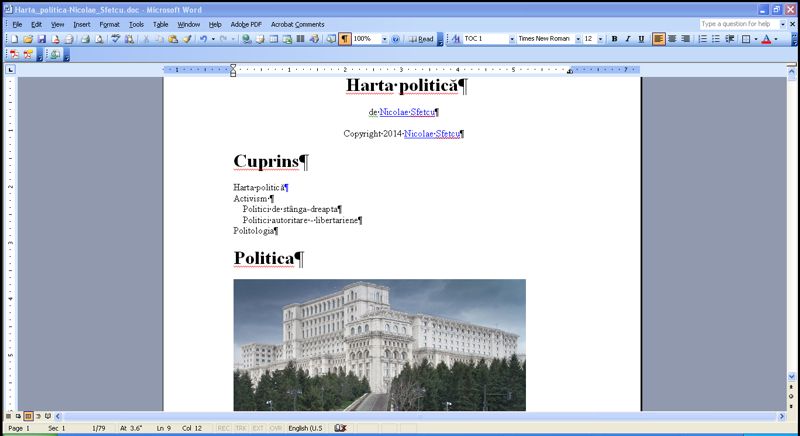Open the File menu

tap(17, 24)
